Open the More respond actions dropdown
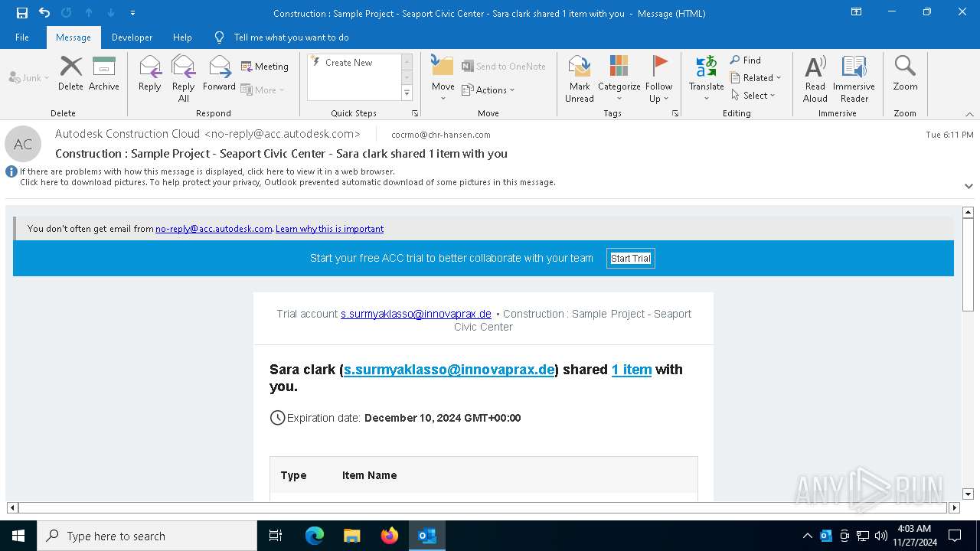Viewport: 980px width, 551px height. click(263, 90)
